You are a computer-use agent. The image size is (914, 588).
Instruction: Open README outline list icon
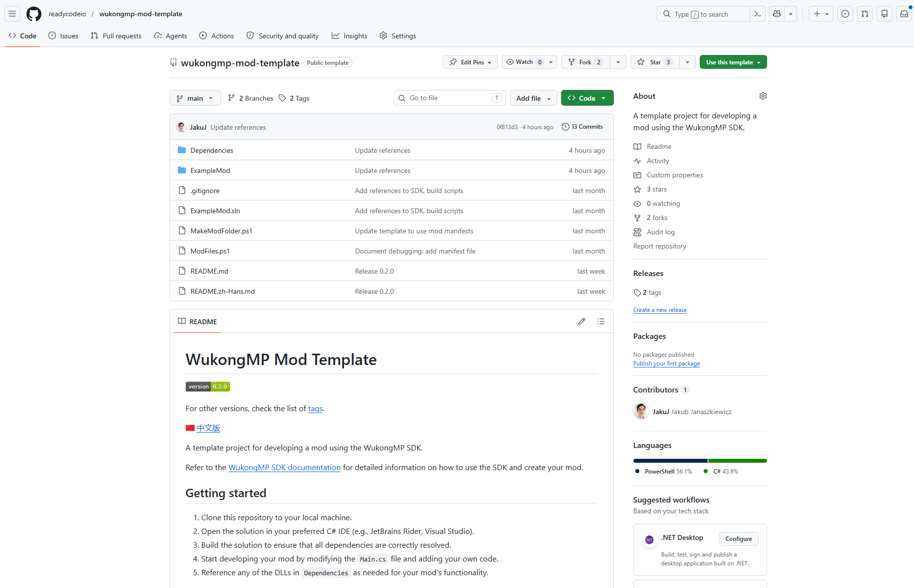click(601, 321)
